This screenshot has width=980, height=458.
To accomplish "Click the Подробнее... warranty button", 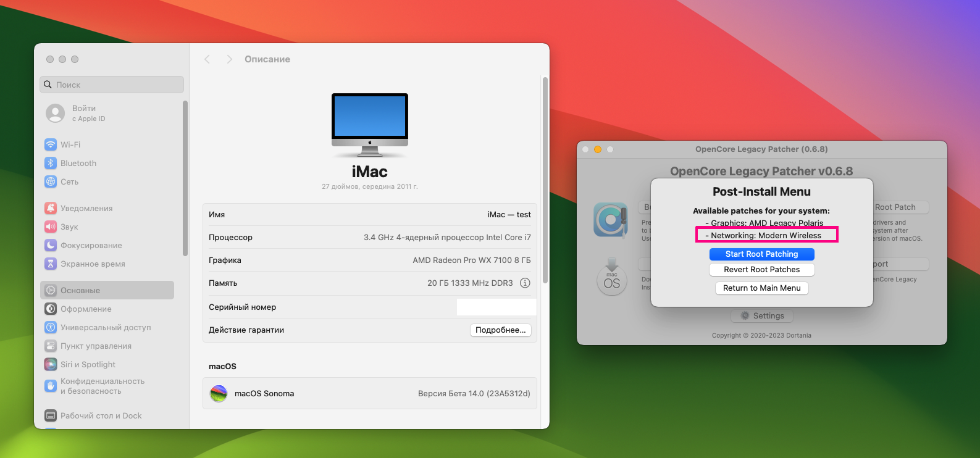I will point(501,330).
